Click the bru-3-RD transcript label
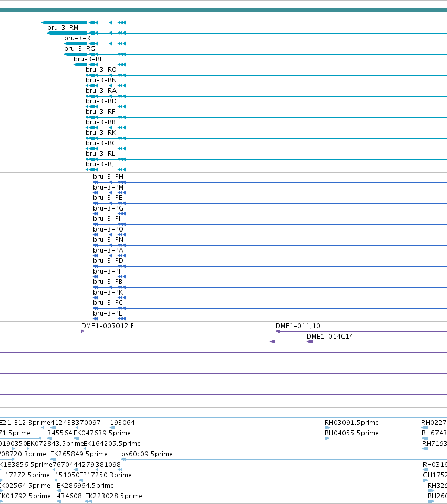This screenshot has width=447, height=504. click(x=101, y=101)
